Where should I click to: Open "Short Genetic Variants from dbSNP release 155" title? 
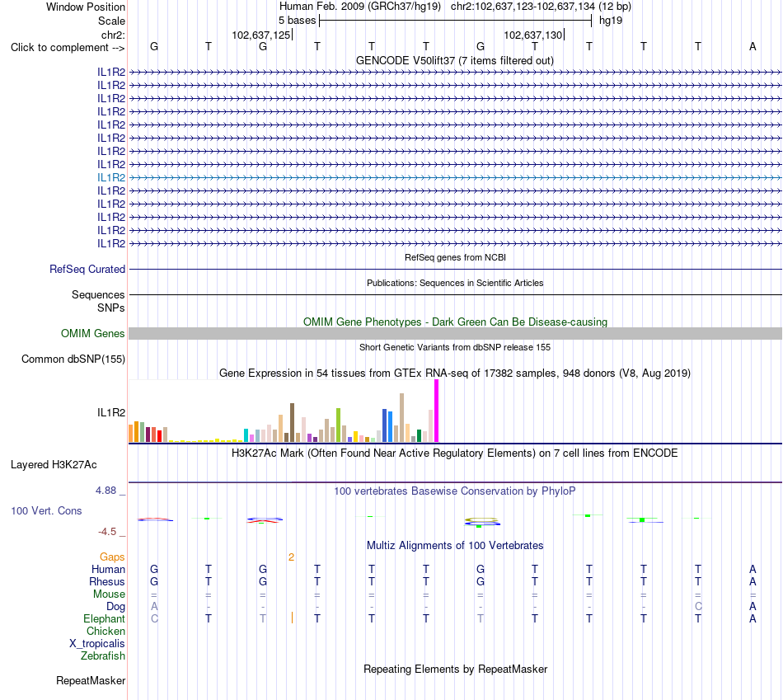pyautogui.click(x=455, y=348)
